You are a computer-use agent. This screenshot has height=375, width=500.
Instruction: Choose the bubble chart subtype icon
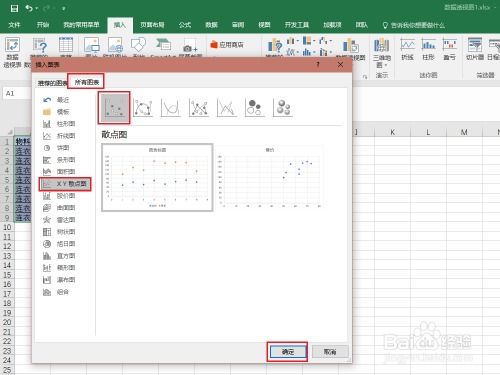click(x=255, y=108)
